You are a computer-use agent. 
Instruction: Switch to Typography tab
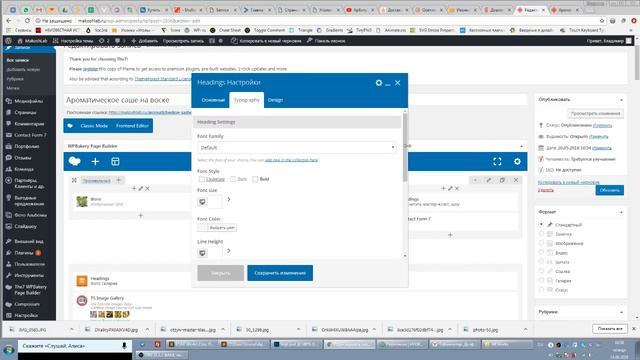pyautogui.click(x=247, y=100)
